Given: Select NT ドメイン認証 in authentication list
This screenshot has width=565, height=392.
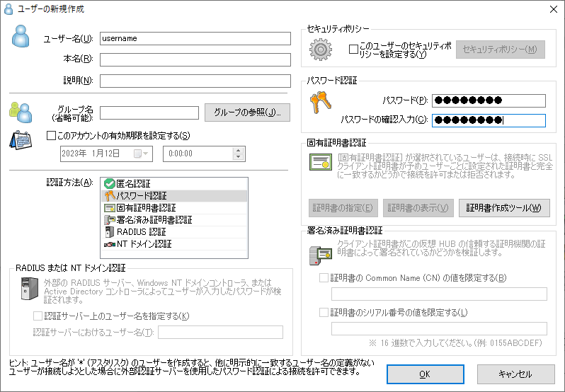Looking at the screenshot, I should [x=174, y=244].
